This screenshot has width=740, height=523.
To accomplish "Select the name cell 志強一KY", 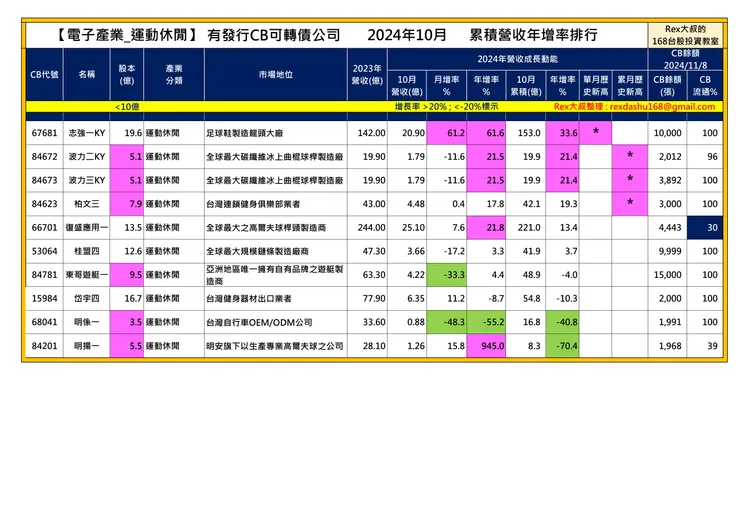I will pyautogui.click(x=87, y=133).
